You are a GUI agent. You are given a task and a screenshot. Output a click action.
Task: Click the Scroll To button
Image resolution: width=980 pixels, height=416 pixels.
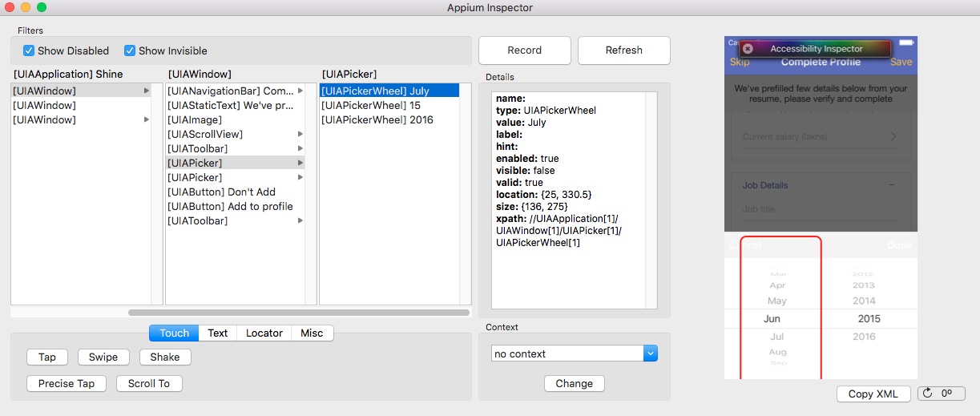(149, 384)
